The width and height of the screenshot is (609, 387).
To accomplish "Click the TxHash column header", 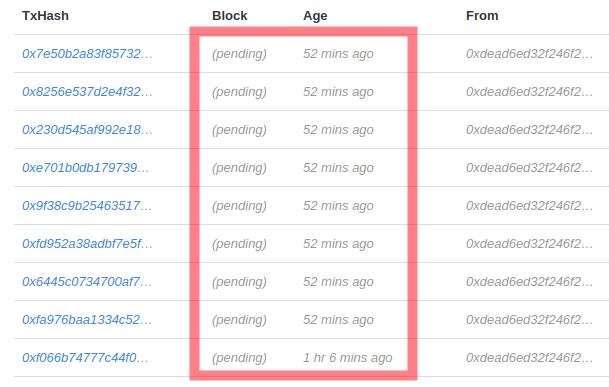I will [45, 16].
